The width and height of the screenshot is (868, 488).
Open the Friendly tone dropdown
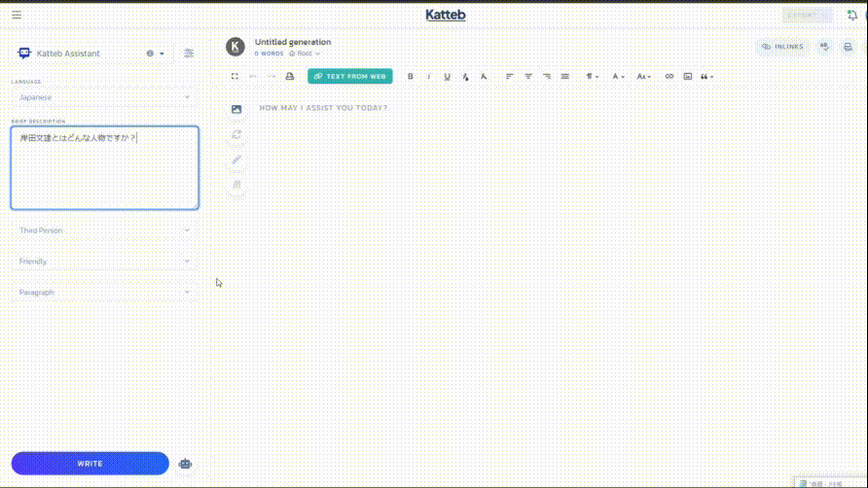(105, 261)
